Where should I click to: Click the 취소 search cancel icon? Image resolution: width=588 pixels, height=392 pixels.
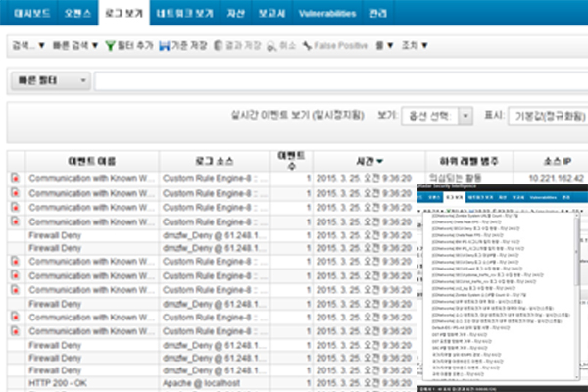click(271, 46)
